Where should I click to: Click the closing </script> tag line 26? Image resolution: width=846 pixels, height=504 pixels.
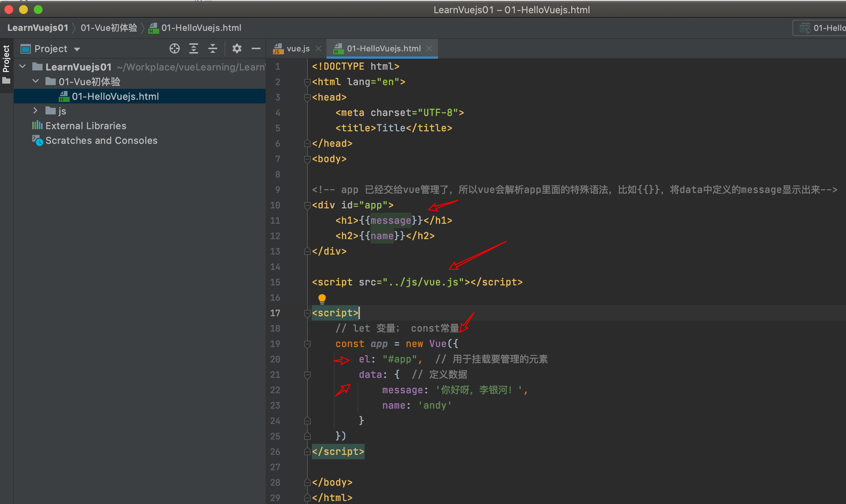(x=338, y=452)
